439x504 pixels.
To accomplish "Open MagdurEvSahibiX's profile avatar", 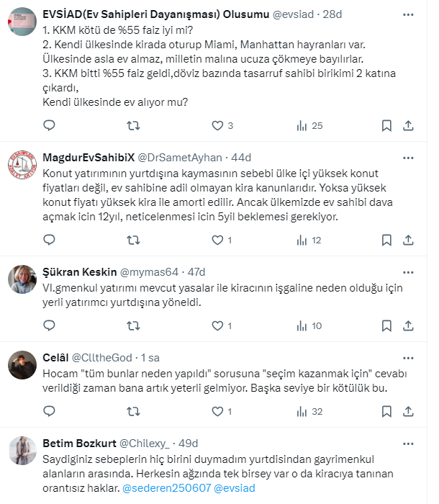I will pos(22,165).
